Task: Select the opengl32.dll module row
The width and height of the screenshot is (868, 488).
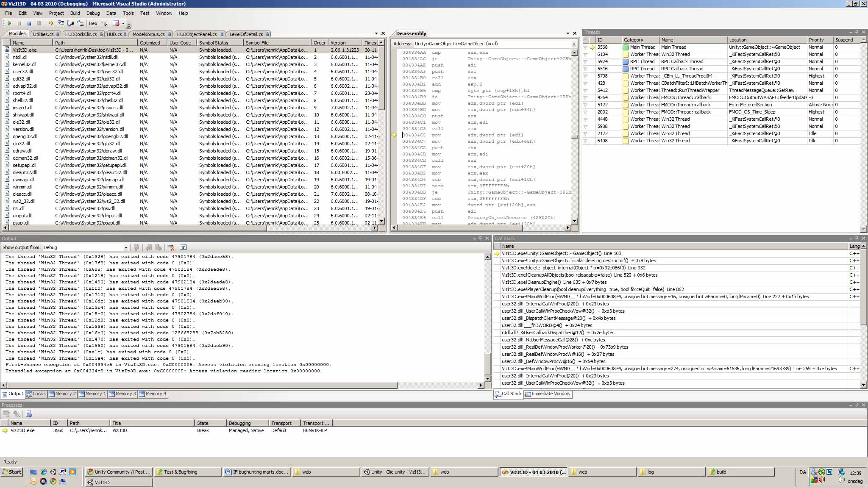Action: click(x=25, y=136)
